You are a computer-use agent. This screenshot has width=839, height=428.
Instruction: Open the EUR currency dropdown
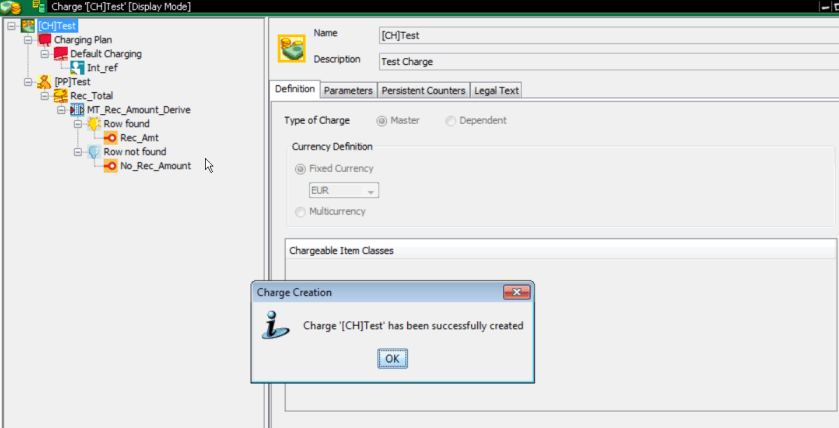(370, 191)
